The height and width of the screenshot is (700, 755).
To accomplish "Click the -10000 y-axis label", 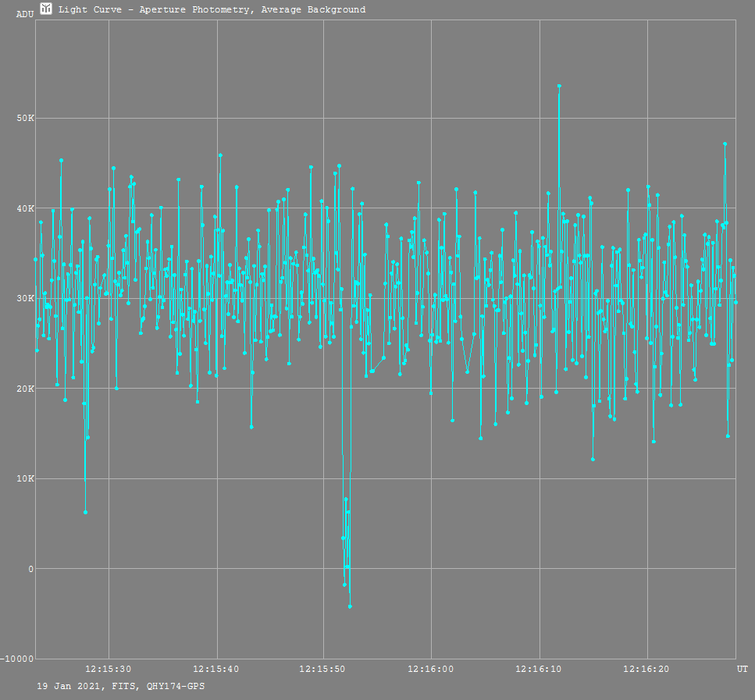I will click(x=17, y=659).
